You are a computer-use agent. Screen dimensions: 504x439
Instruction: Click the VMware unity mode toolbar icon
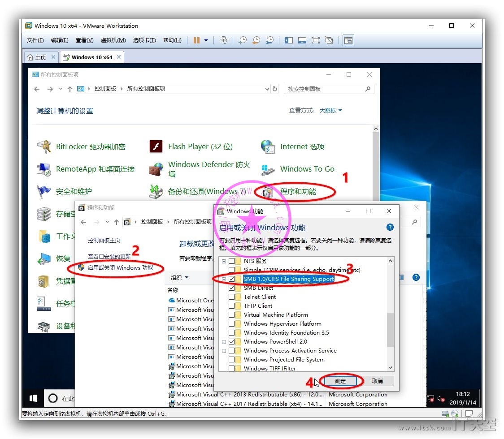pos(329,40)
